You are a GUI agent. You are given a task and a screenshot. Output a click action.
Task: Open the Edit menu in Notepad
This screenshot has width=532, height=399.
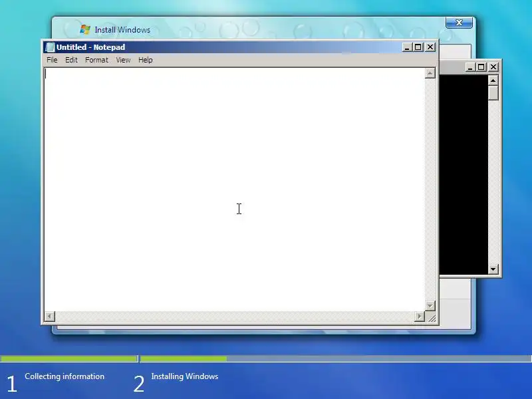pyautogui.click(x=71, y=60)
